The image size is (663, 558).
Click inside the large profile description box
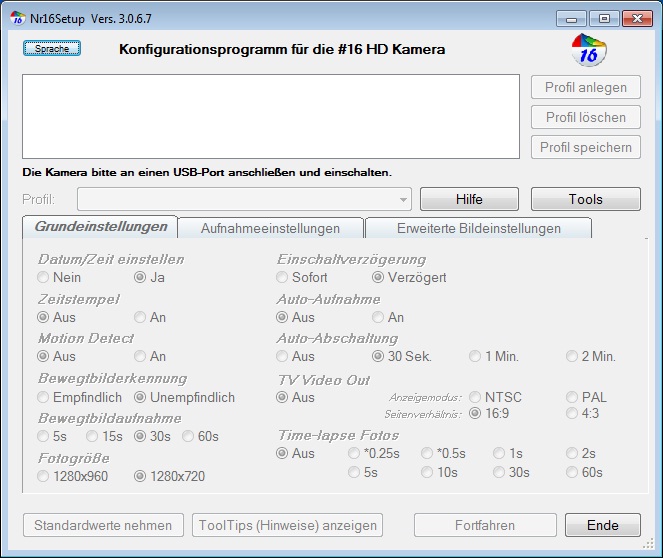point(271,117)
